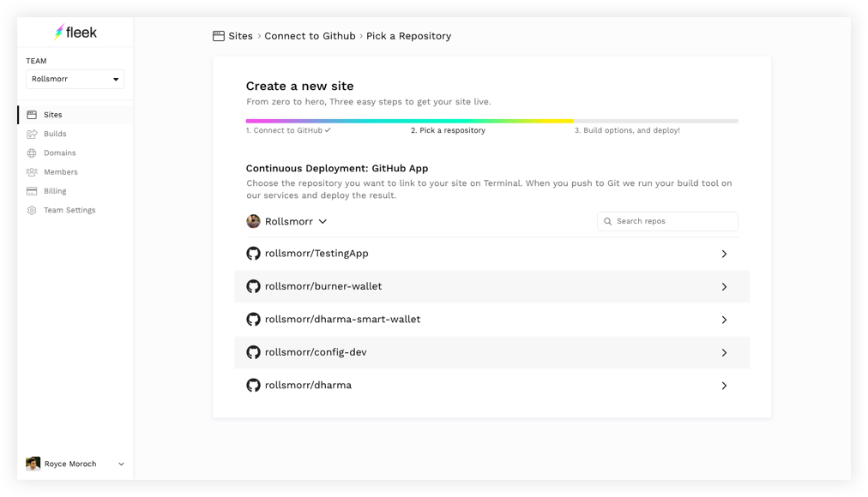Click the fleek lightning logo
868x497 pixels.
[58, 32]
